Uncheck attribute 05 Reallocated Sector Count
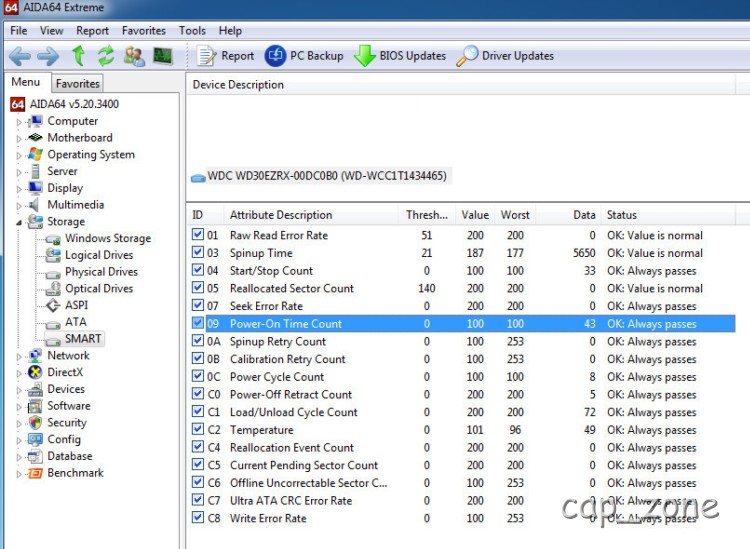The width and height of the screenshot is (750, 549). [x=198, y=287]
